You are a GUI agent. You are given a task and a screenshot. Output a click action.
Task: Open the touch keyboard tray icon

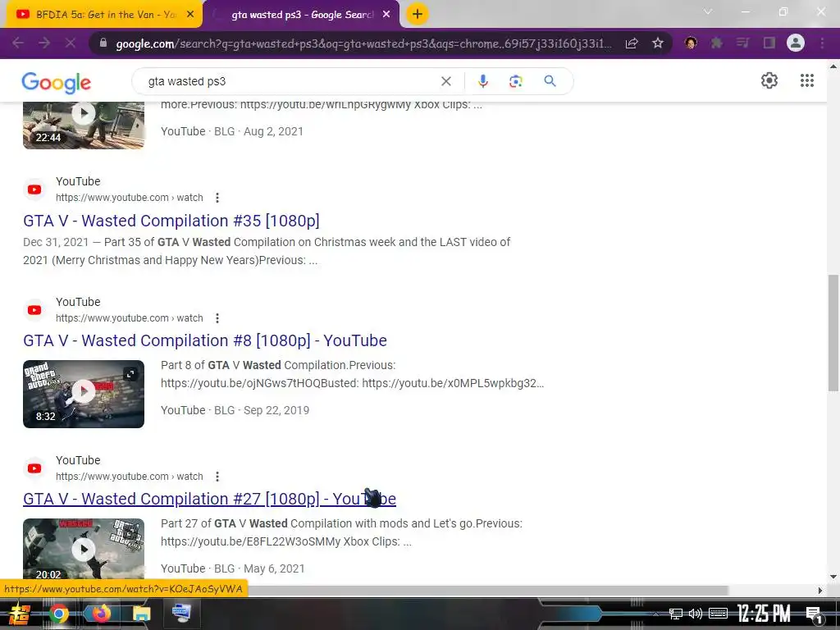(x=719, y=614)
